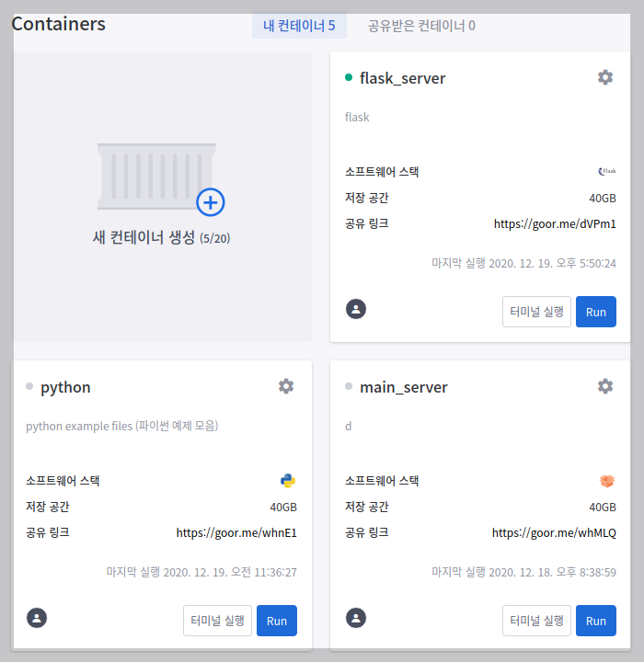This screenshot has height=662, width=644.
Task: Click the main_server container title
Action: (x=404, y=388)
